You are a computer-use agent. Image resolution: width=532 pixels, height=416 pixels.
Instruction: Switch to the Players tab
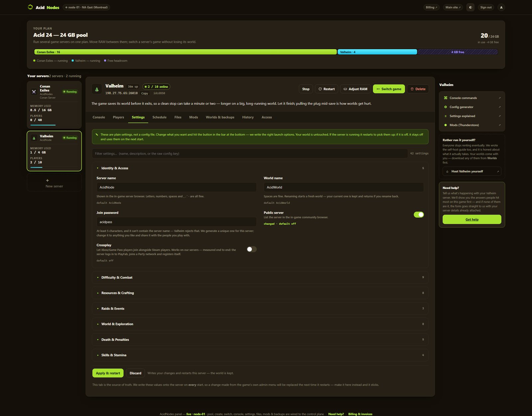(118, 117)
